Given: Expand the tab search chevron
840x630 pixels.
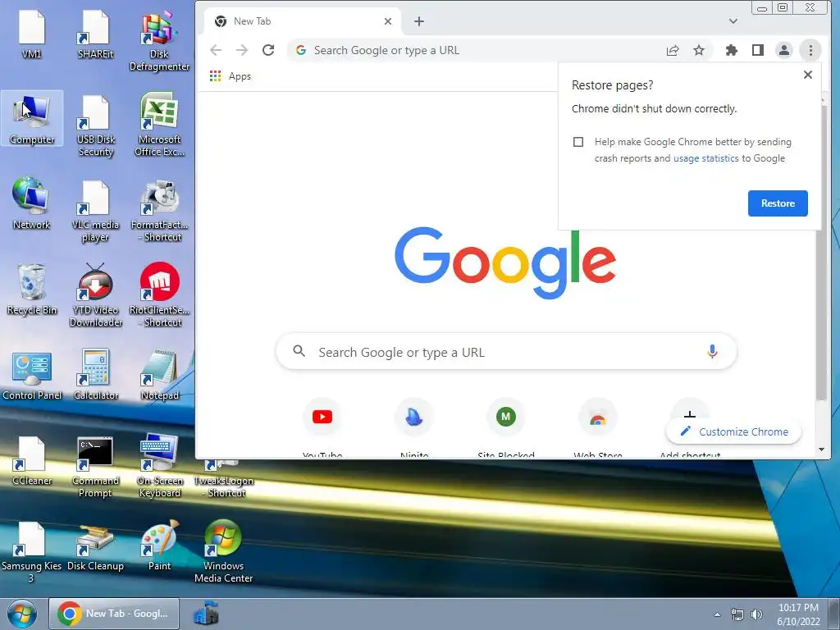Looking at the screenshot, I should 733,21.
